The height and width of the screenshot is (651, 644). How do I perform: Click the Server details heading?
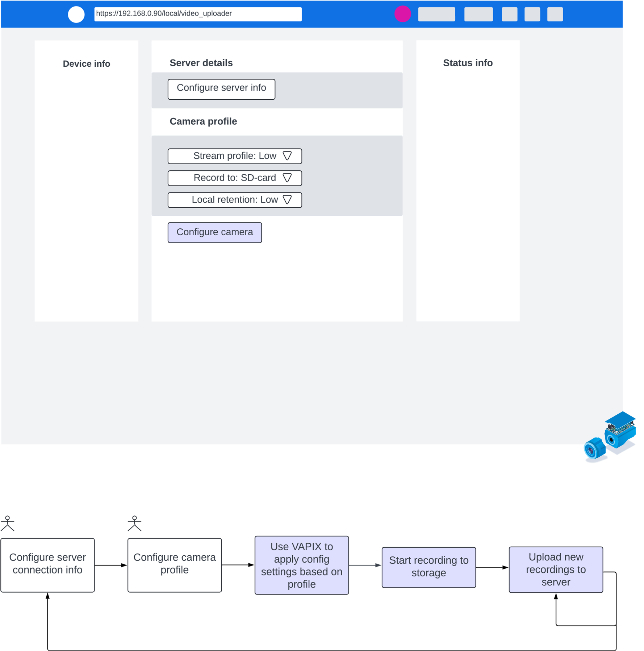pos(201,63)
